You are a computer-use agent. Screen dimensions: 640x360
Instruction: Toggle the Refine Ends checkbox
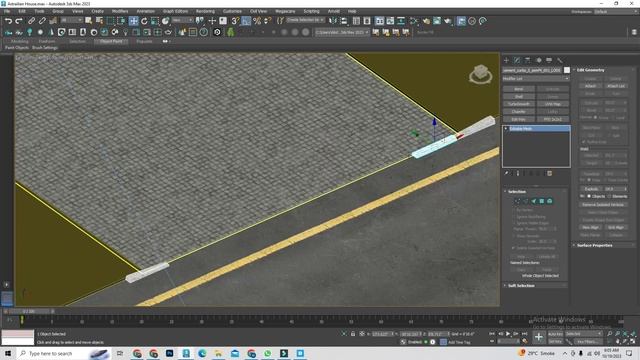[x=584, y=142]
